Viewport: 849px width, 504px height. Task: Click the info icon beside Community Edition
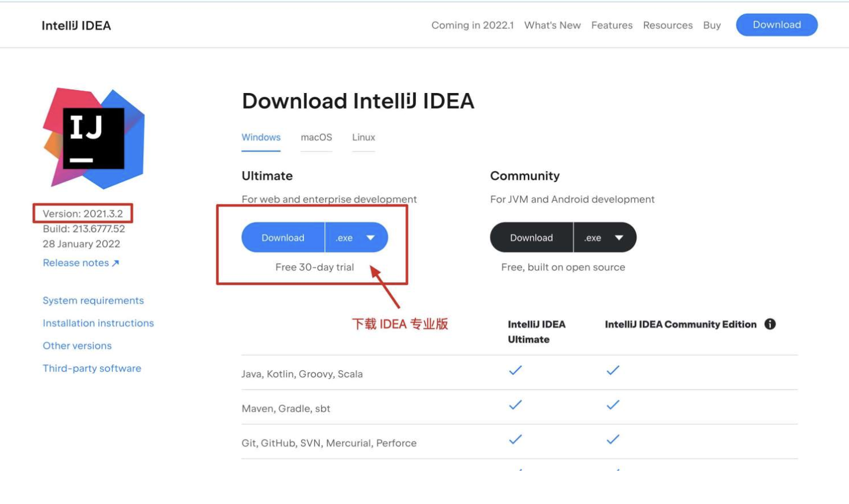tap(770, 324)
